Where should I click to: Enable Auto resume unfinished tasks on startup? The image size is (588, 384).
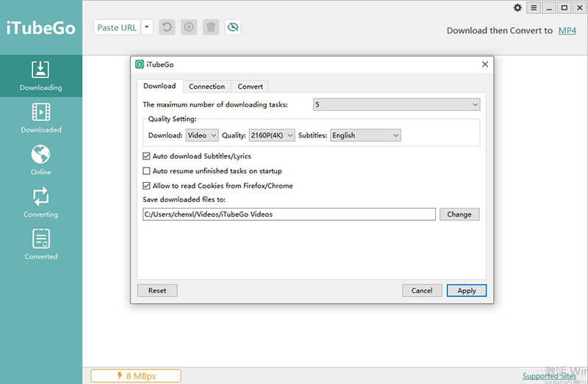tap(146, 171)
